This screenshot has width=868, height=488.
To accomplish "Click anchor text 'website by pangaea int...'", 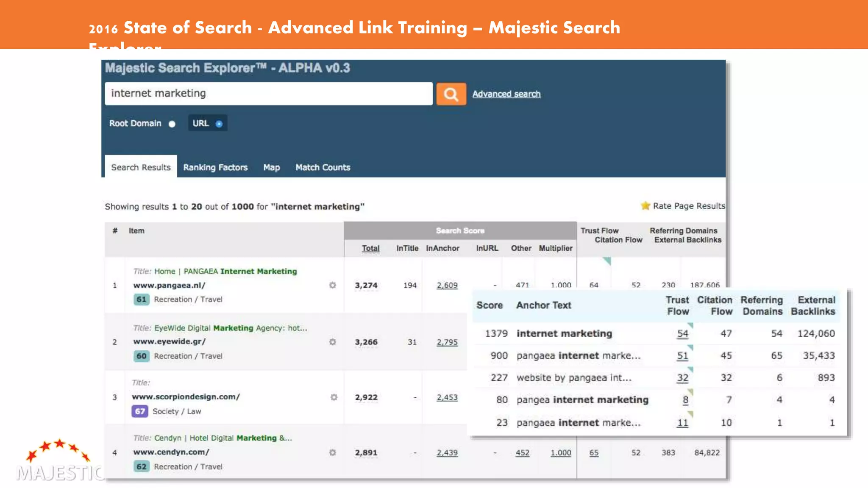I will [x=574, y=378].
